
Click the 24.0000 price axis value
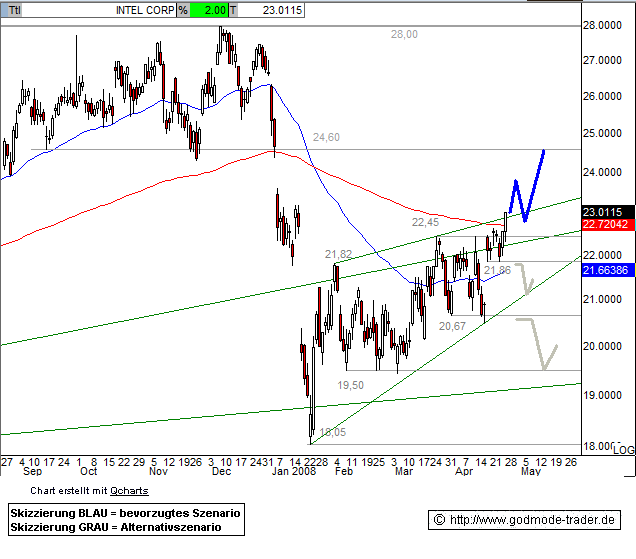pyautogui.click(x=602, y=172)
